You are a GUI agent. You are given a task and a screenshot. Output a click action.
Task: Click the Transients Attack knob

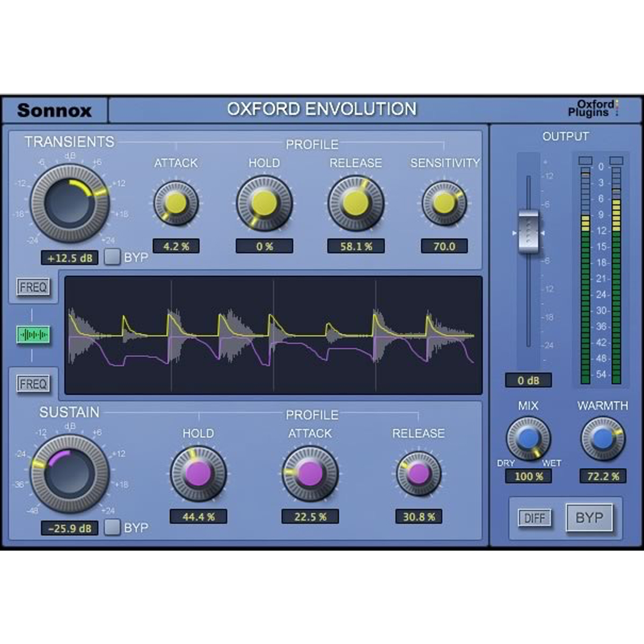[176, 203]
